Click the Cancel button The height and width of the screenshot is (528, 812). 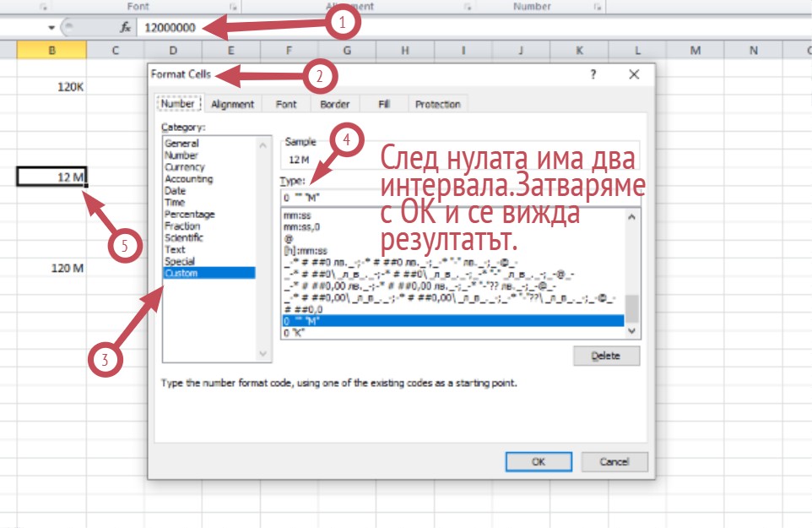614,462
